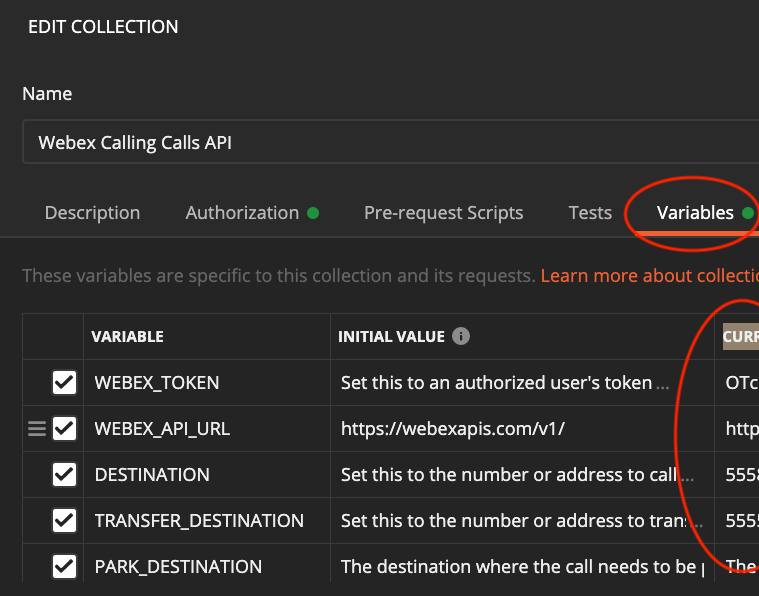759x596 pixels.
Task: Select the Tests tab
Action: [x=590, y=213]
